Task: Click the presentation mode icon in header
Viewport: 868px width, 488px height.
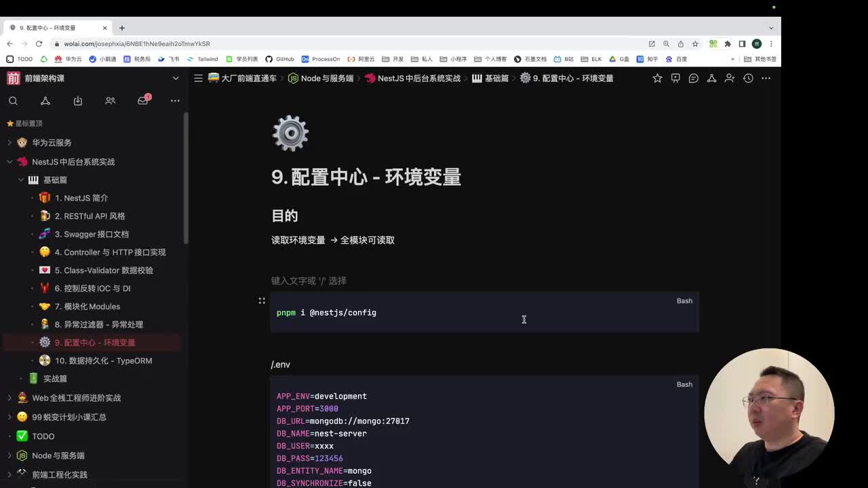Action: point(675,78)
